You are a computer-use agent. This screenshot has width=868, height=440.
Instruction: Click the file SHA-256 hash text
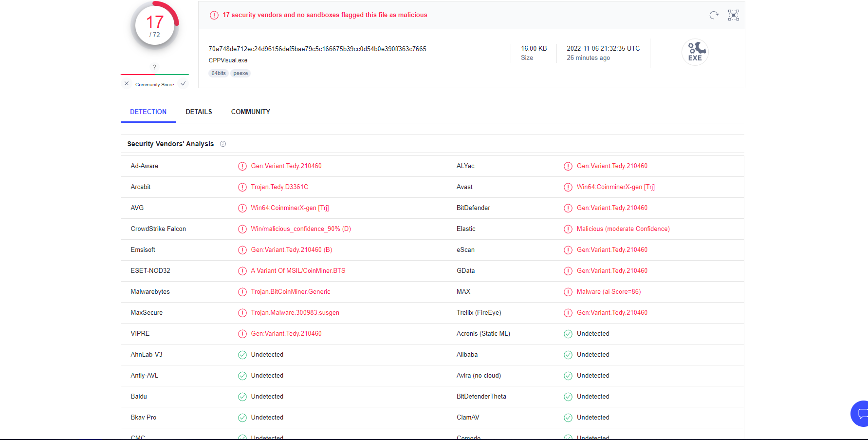[317, 49]
